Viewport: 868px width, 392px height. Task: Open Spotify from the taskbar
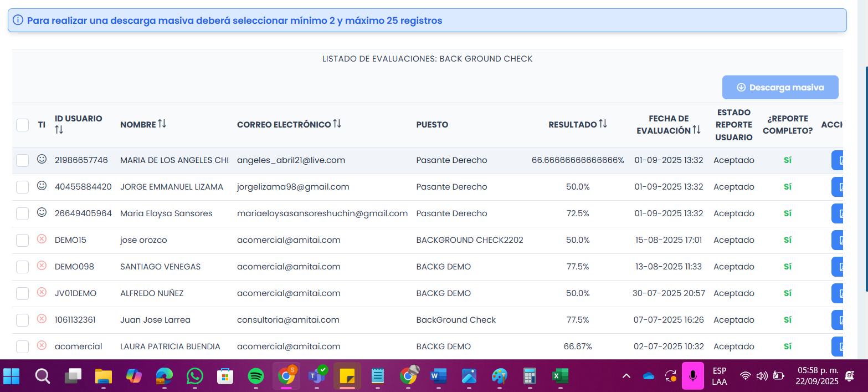point(255,376)
